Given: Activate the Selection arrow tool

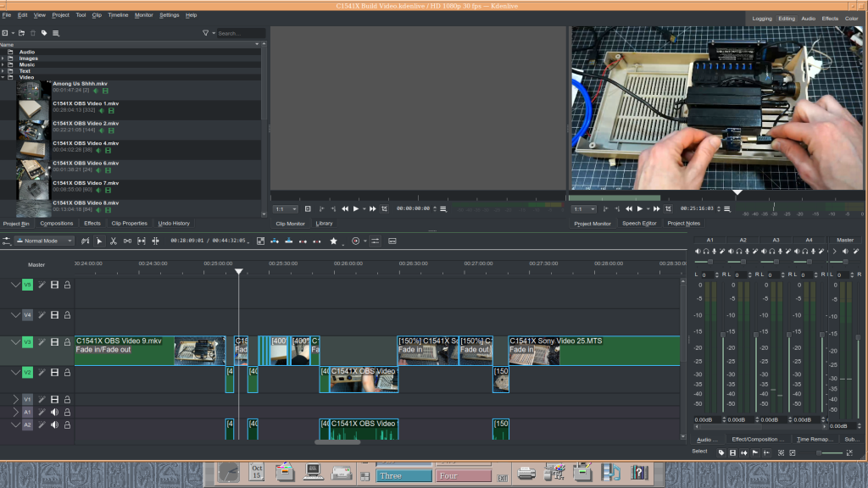Looking at the screenshot, I should tap(99, 241).
